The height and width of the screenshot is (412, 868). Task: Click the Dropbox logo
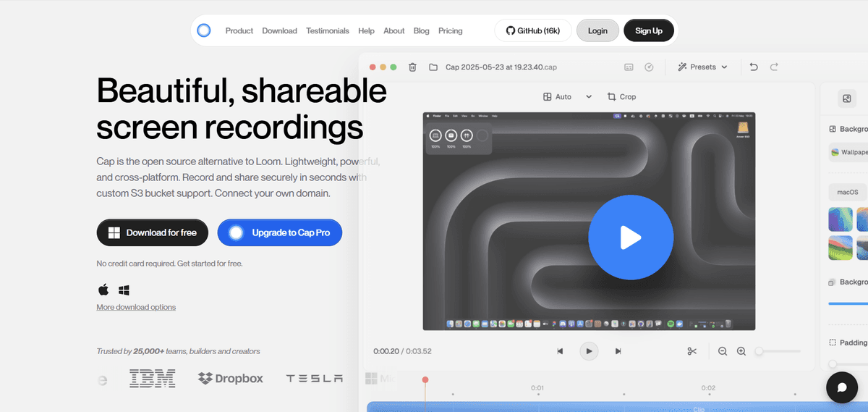[x=231, y=378]
